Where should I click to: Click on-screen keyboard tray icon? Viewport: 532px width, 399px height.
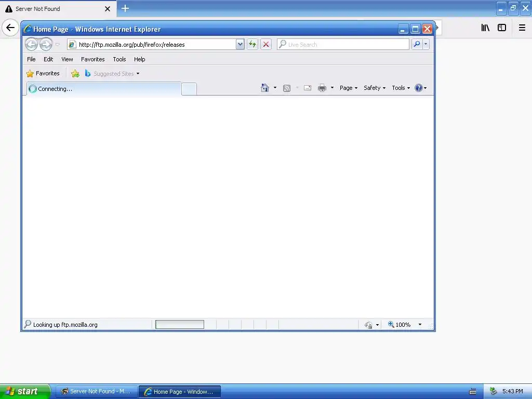(473, 392)
